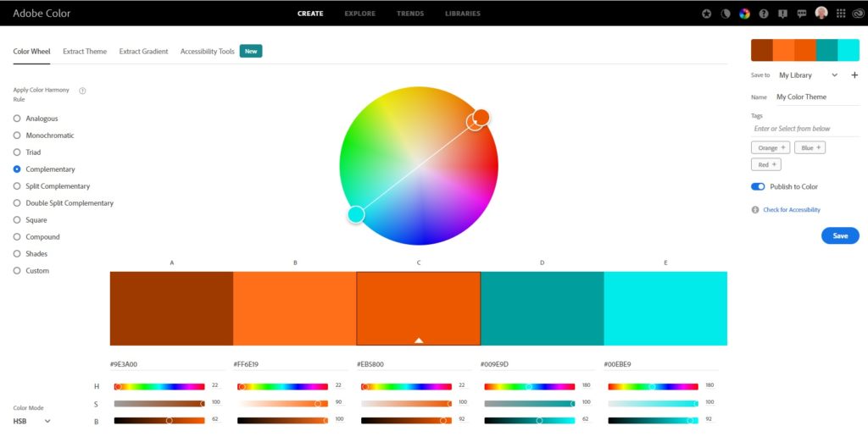868x437 pixels.
Task: Open the apps grid icon
Action: (x=841, y=14)
